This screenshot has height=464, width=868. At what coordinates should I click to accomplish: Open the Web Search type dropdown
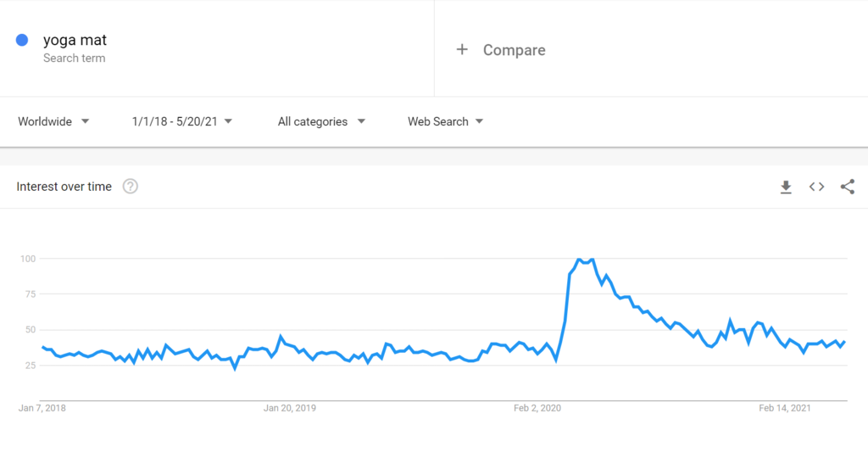(445, 121)
